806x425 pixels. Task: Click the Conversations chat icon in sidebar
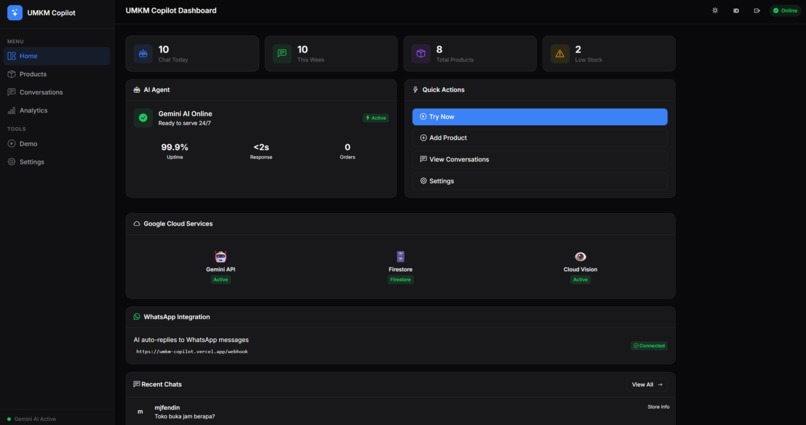(11, 92)
